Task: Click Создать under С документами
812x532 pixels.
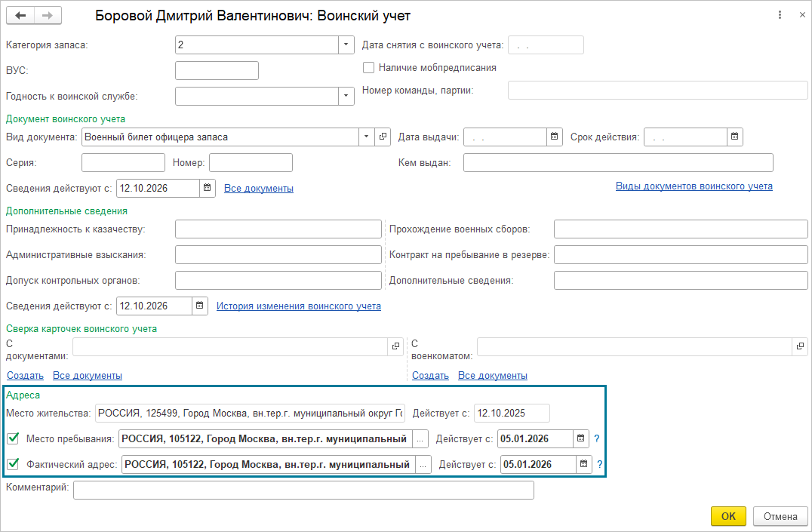Action: (x=25, y=376)
